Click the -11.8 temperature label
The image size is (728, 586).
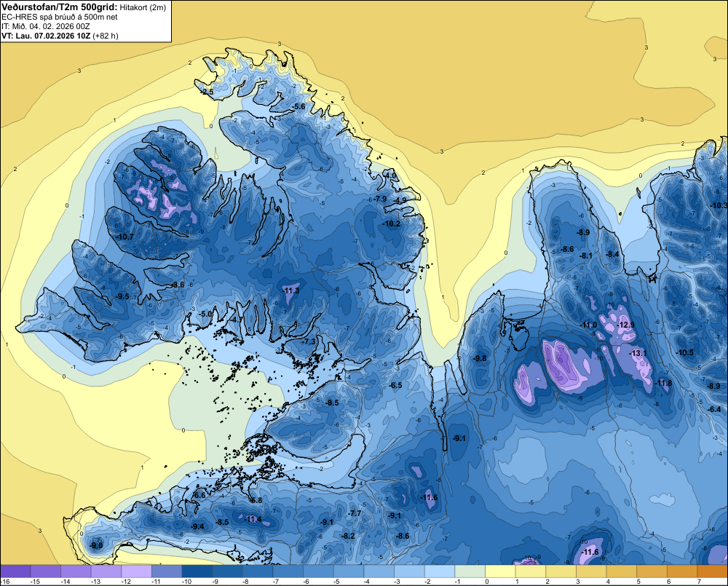point(663,383)
